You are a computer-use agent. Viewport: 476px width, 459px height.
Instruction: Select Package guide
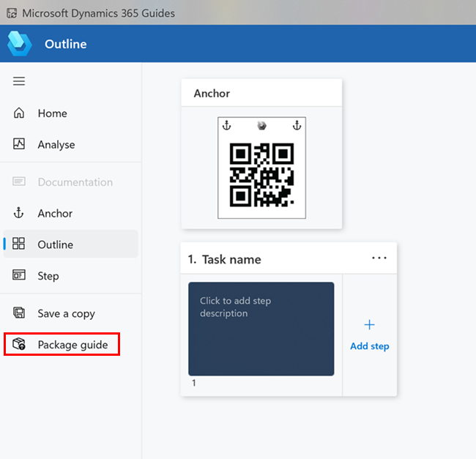[62, 344]
